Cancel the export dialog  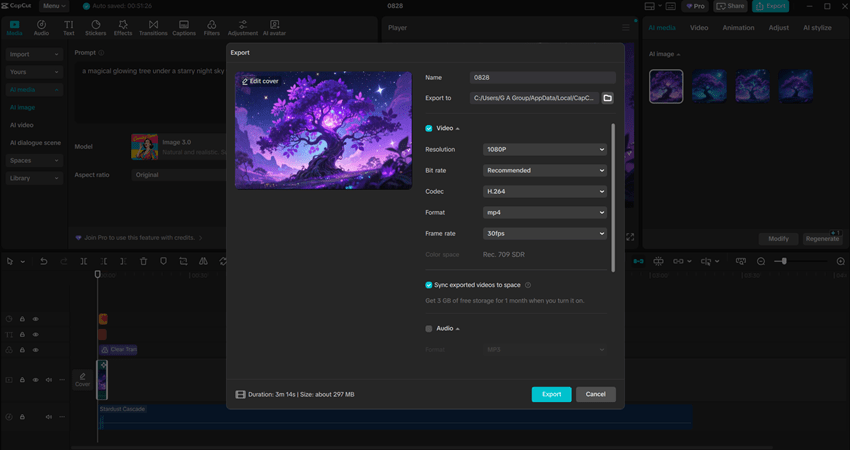point(595,394)
